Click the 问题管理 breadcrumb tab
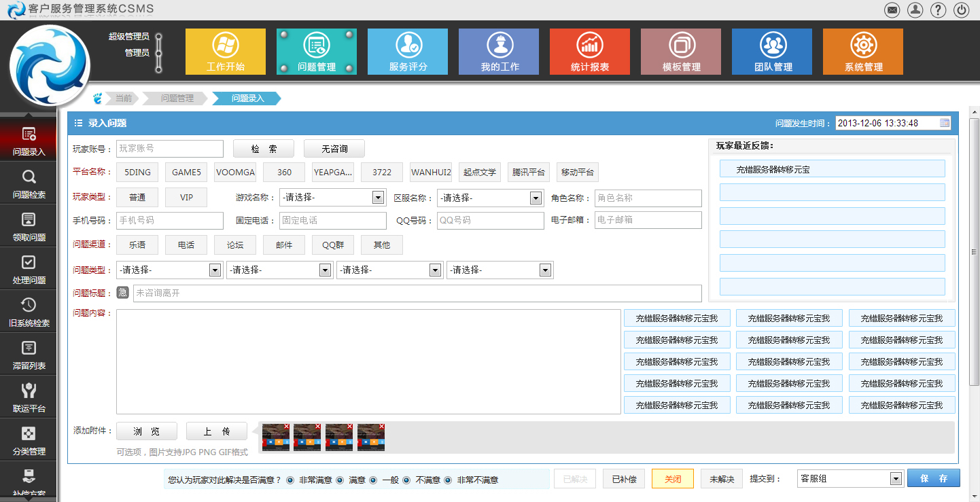Viewport: 980px width, 502px height. click(177, 98)
